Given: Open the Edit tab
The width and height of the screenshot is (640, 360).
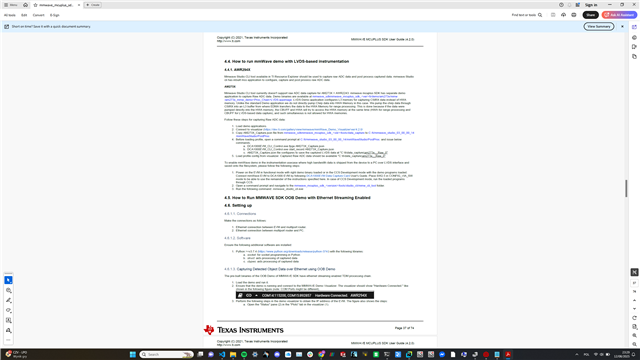Looking at the screenshot, I should pyautogui.click(x=24, y=15).
